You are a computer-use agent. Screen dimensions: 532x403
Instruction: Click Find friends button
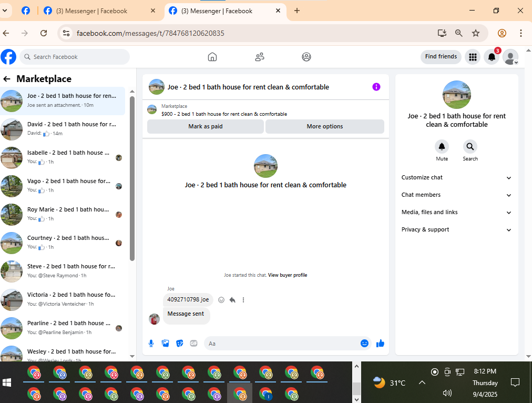click(441, 57)
